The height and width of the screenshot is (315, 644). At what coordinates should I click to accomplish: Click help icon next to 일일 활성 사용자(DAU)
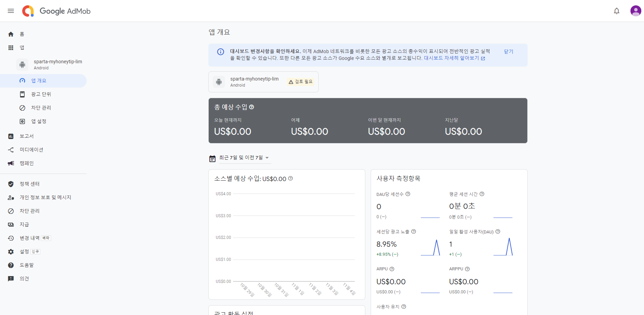coord(498,231)
